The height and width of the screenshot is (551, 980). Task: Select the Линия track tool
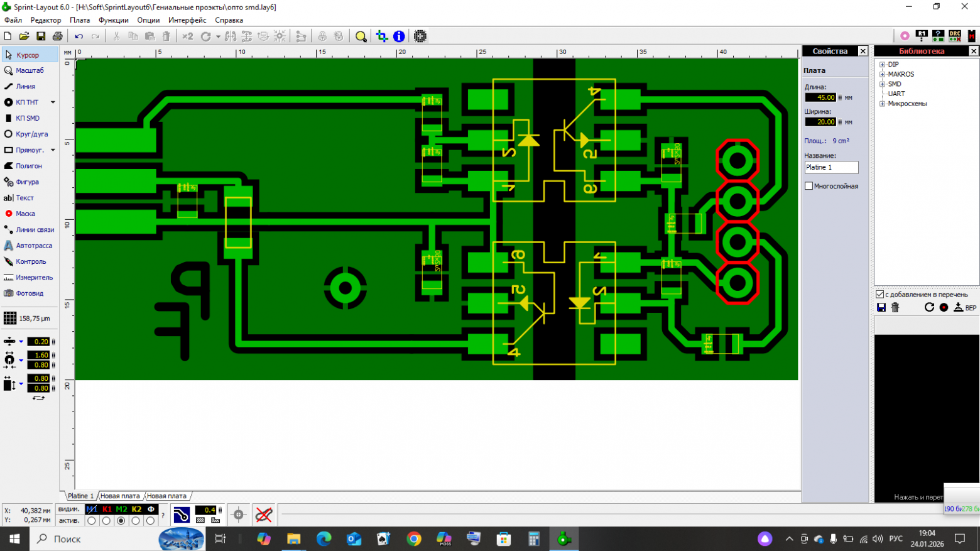point(30,86)
